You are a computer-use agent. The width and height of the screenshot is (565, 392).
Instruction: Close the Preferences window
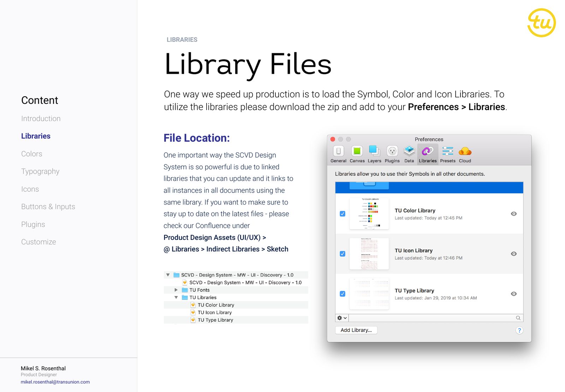click(333, 139)
